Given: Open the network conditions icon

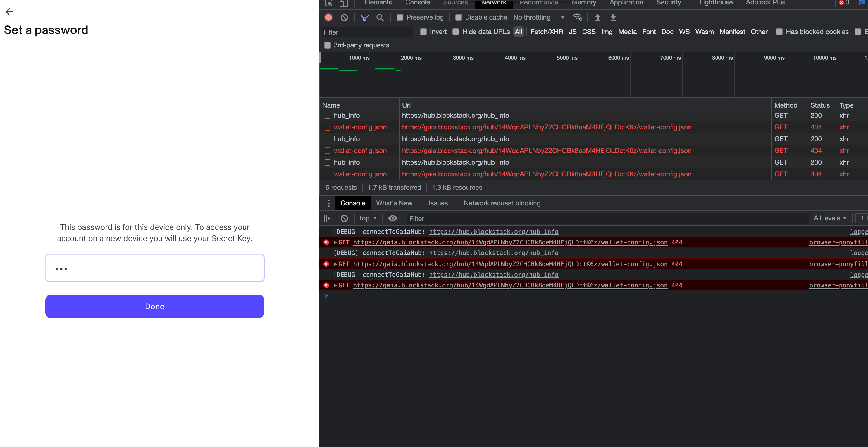Looking at the screenshot, I should click(x=577, y=17).
